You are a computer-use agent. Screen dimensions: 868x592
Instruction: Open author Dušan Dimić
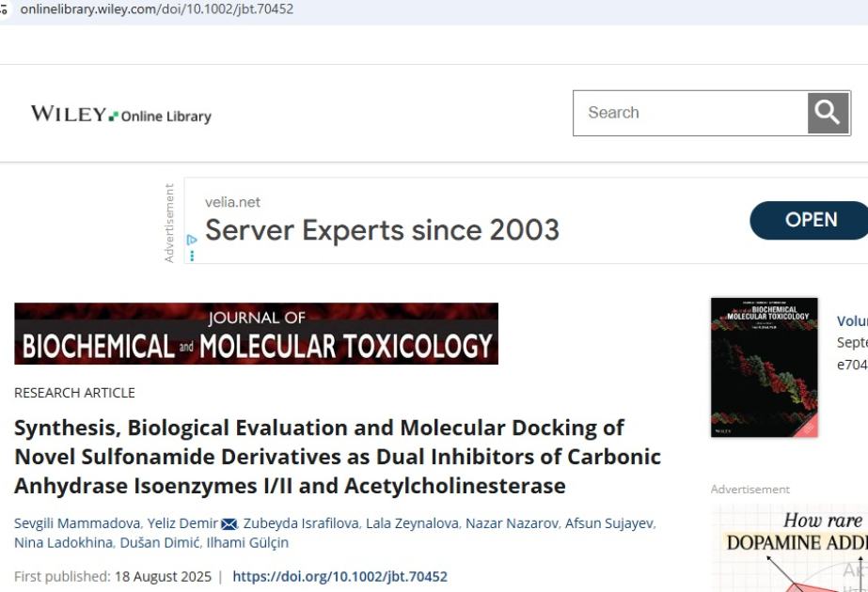pos(160,543)
